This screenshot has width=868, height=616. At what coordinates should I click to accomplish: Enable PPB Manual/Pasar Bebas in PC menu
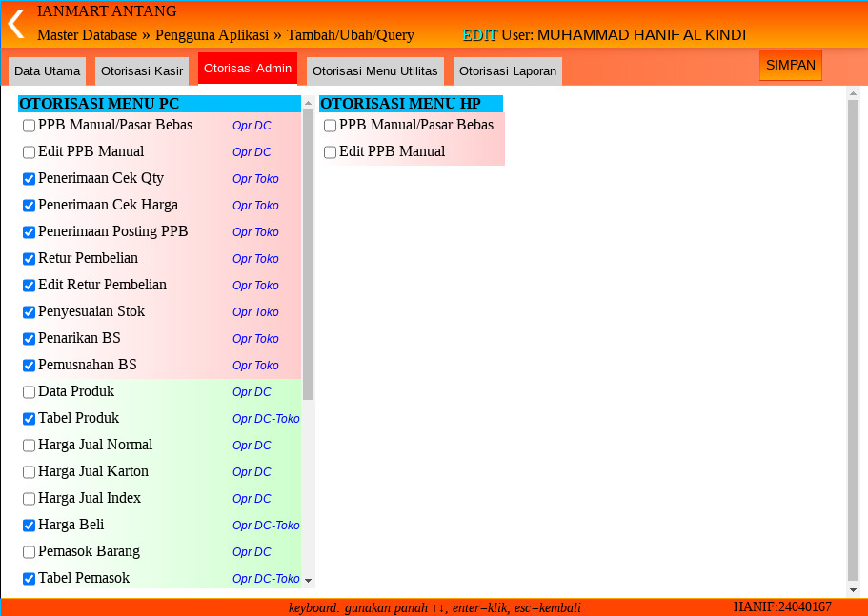coord(30,126)
